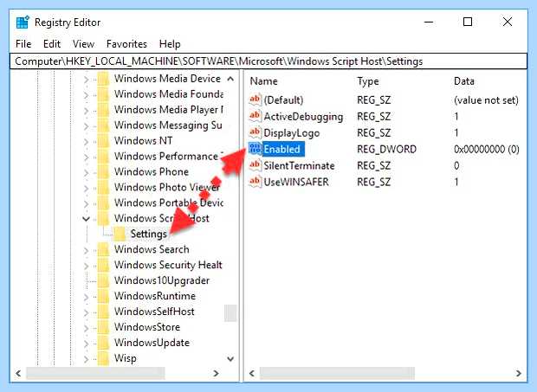Click the folder icon of WindowsRuntime
This screenshot has height=392, width=537.
103,296
